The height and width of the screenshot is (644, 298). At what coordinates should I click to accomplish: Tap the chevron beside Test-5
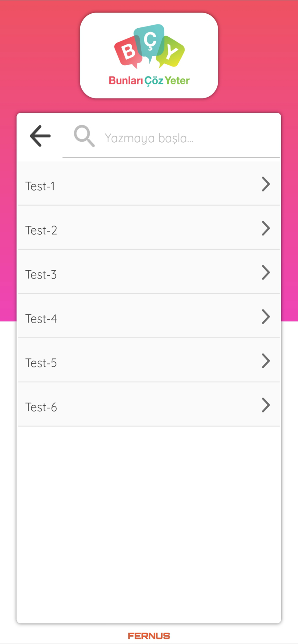point(266,361)
